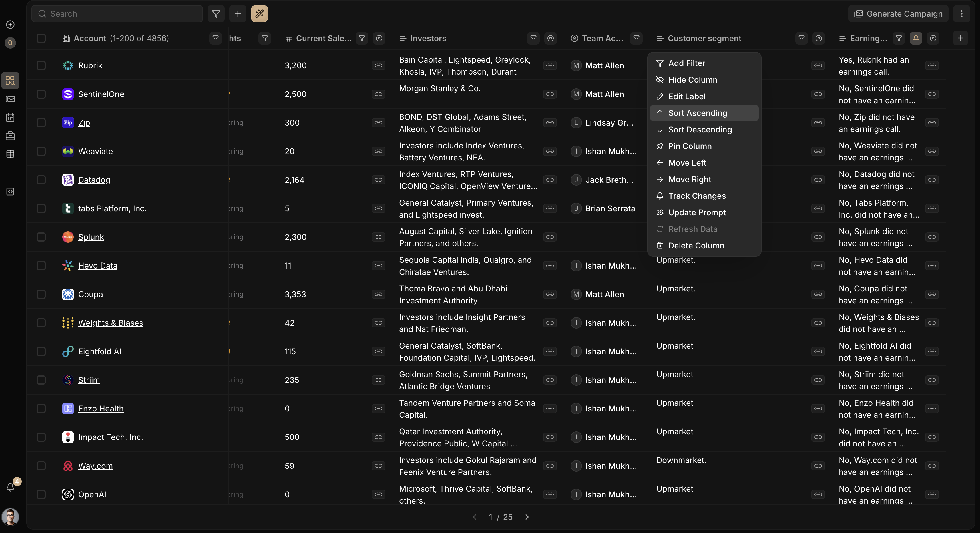Go to the next page arrow
Screen dimensions: 980x533
[x=527, y=517]
